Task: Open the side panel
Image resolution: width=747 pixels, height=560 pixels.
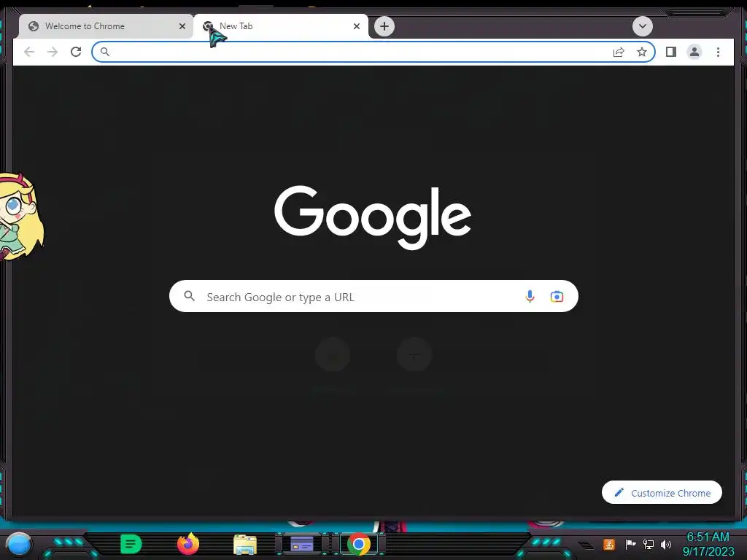Action: click(x=671, y=52)
